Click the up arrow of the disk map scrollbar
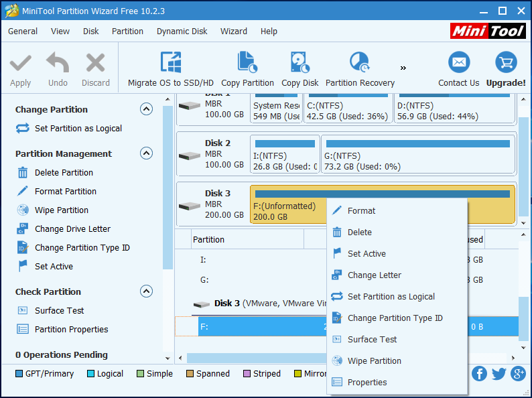 click(x=523, y=99)
